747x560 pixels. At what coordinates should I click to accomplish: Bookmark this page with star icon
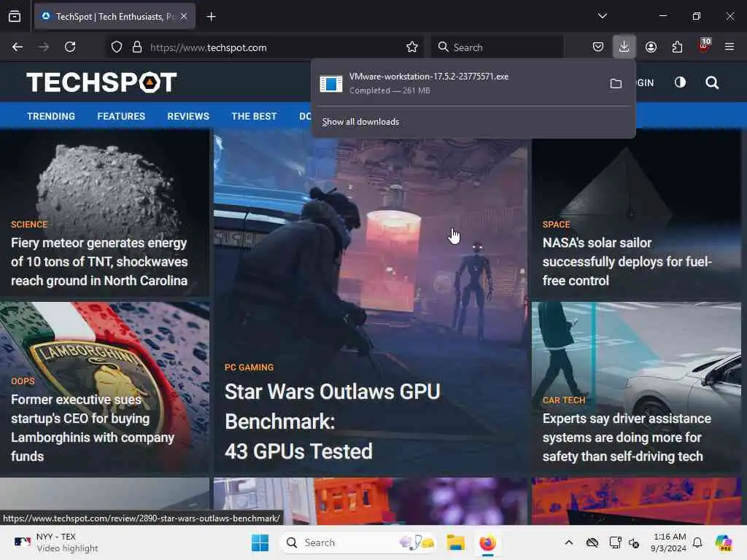[x=412, y=47]
